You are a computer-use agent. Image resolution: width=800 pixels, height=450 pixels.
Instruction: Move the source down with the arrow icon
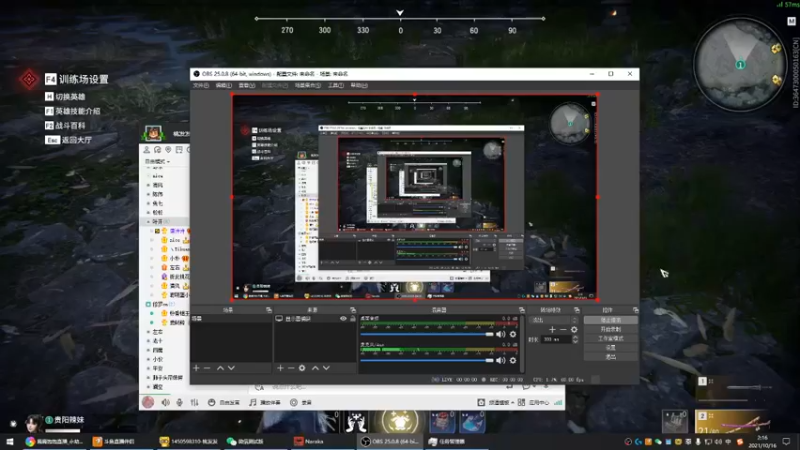coord(326,368)
